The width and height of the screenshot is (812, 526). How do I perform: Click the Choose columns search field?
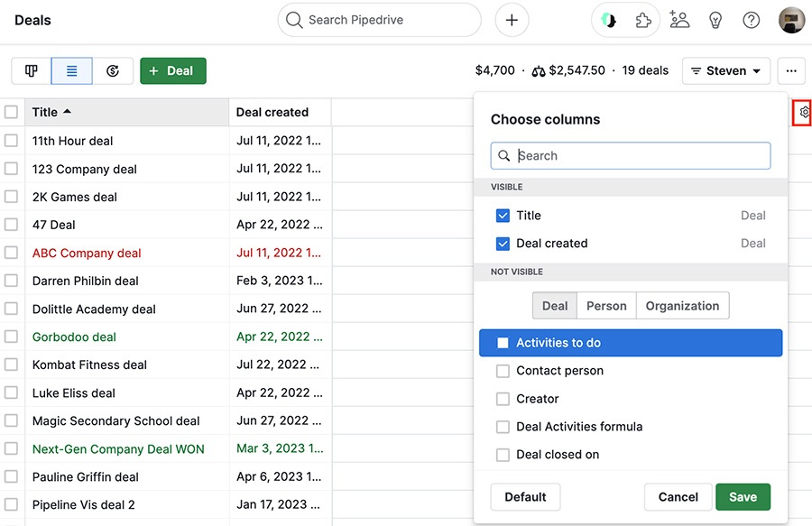(x=630, y=155)
